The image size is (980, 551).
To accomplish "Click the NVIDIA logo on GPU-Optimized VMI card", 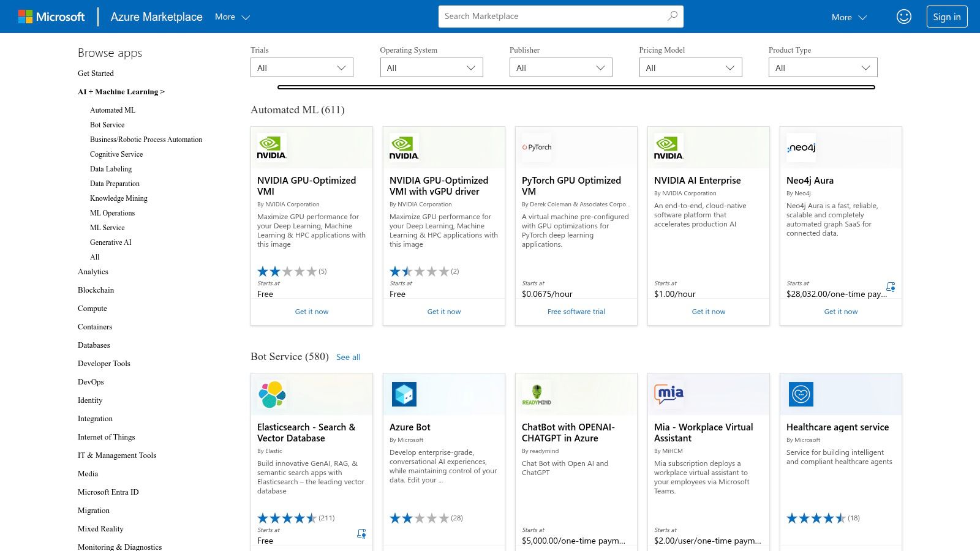I will pos(271,147).
